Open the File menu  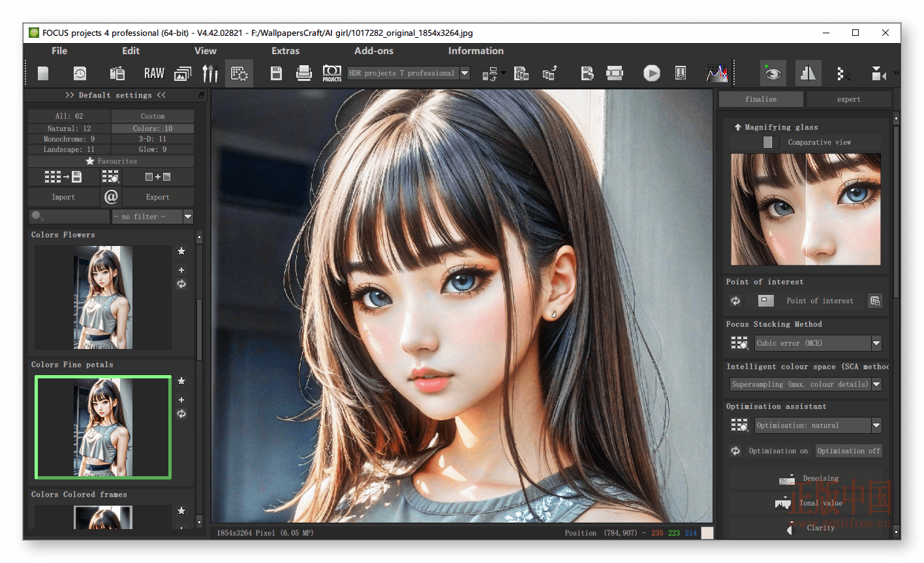pyautogui.click(x=59, y=51)
